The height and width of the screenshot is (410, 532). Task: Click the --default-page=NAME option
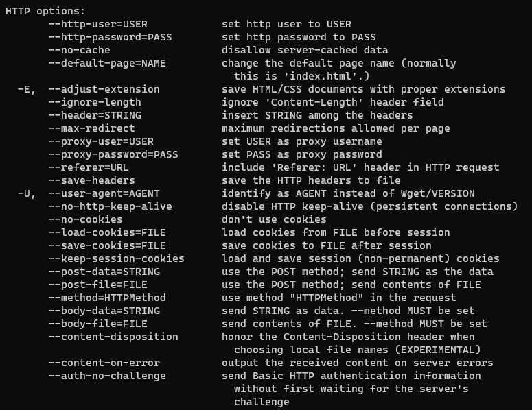pos(107,63)
